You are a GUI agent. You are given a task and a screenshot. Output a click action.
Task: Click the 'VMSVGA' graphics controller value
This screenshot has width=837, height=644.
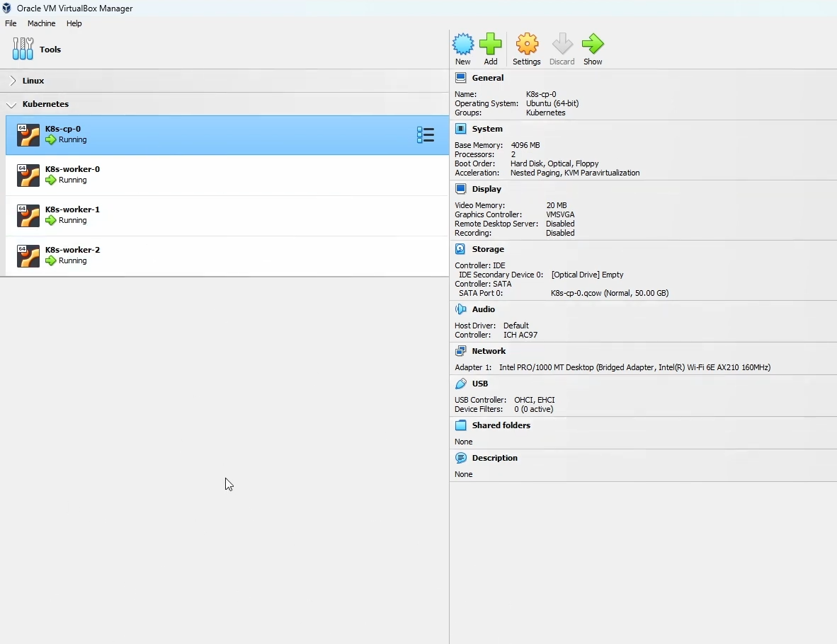pos(561,214)
